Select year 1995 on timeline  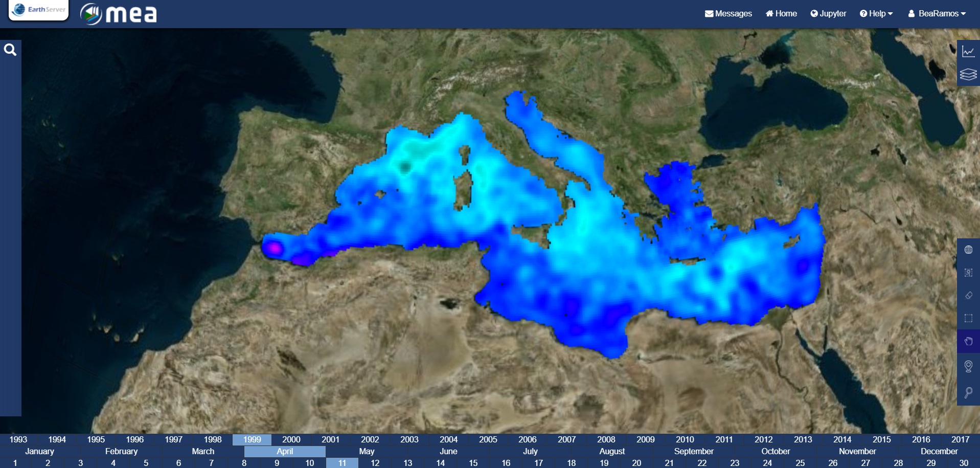point(96,439)
